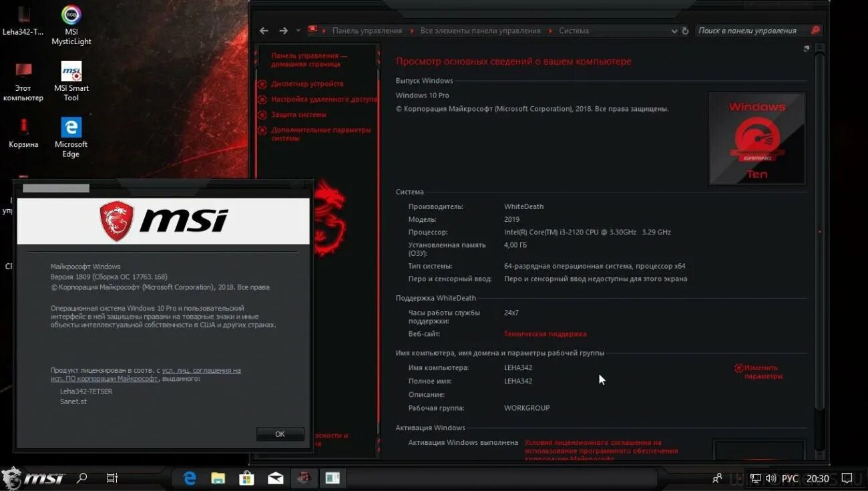Screen dimensions: 868x491
Task: Navigate to Все элементы панели управления breadcrumb
Action: [x=480, y=31]
